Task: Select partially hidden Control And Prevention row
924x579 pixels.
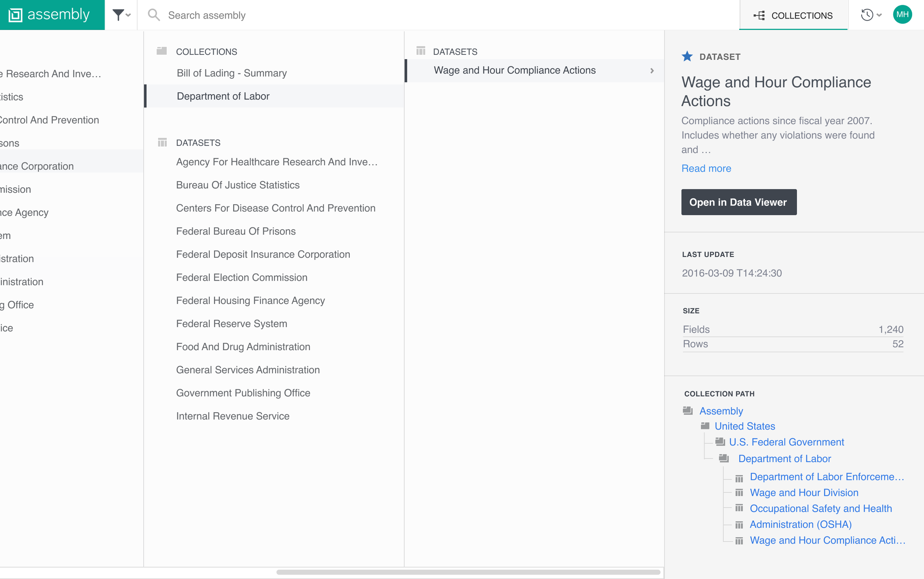Action: 50,120
